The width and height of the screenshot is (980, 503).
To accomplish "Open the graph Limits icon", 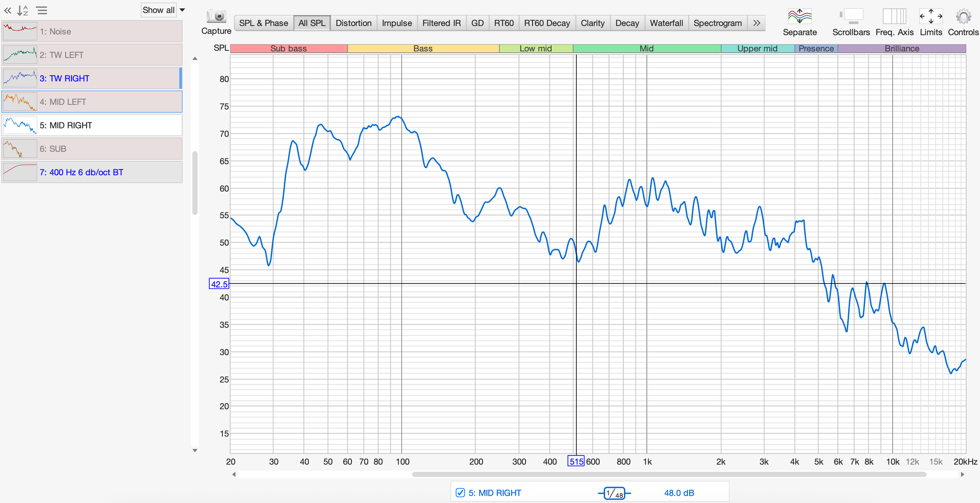I will 931,17.
